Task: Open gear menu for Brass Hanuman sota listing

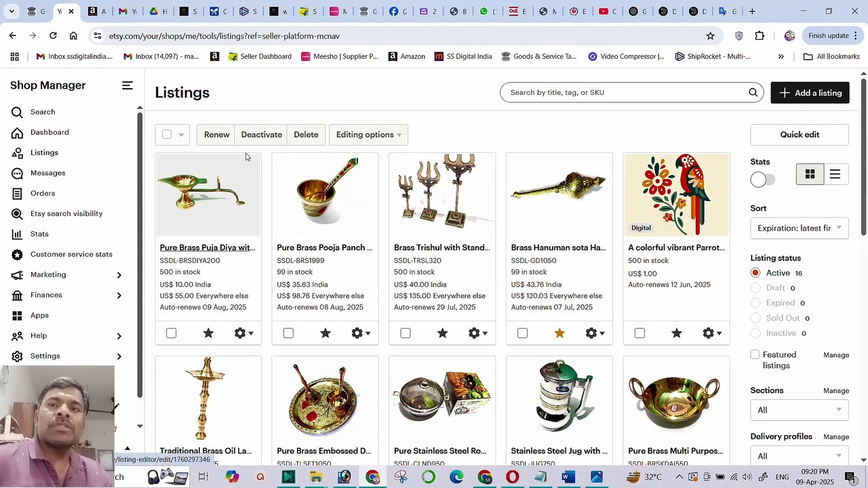Action: click(595, 333)
